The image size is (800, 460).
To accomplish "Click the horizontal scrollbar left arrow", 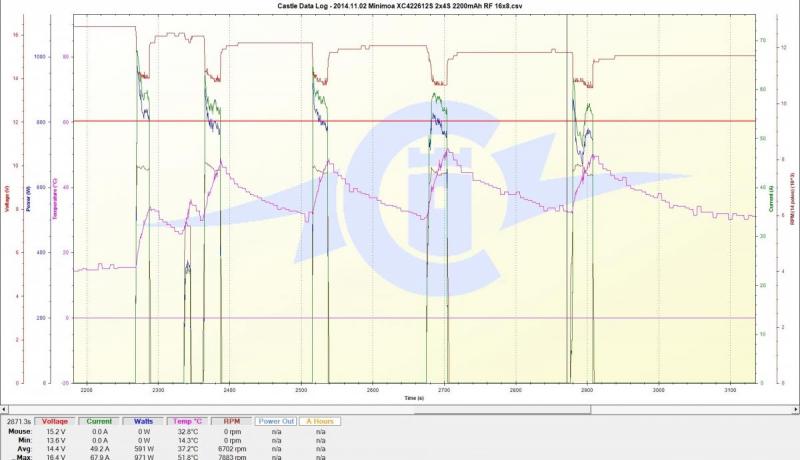I will point(5,408).
